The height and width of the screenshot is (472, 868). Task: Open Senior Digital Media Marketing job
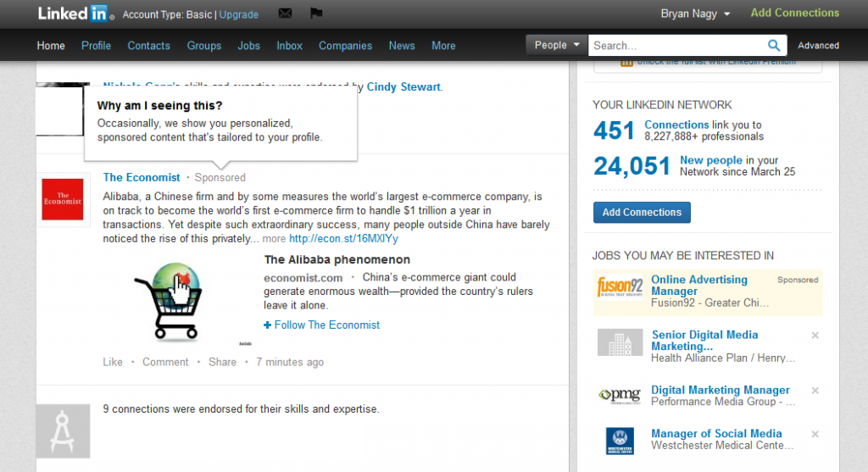coord(704,341)
